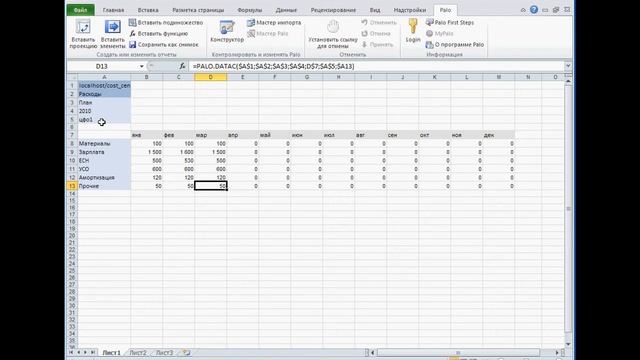Click the Login key icon

[x=413, y=27]
